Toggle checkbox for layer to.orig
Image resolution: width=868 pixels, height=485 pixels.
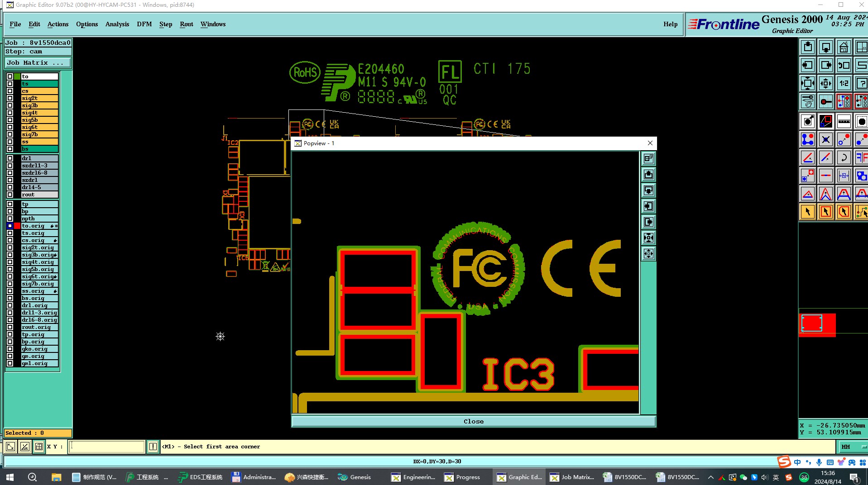tap(10, 226)
